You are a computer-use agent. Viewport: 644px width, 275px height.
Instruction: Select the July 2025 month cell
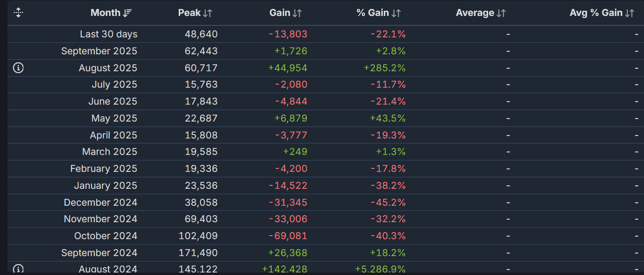tap(114, 85)
